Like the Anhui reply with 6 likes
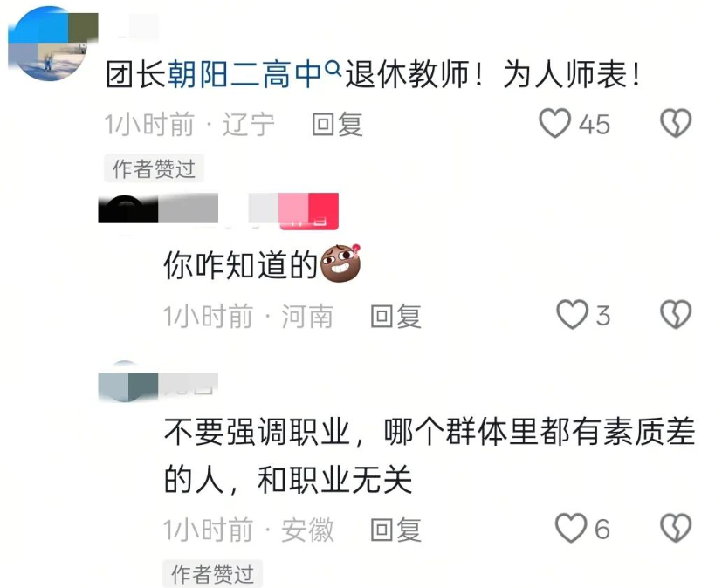The height and width of the screenshot is (588, 722). point(572,528)
